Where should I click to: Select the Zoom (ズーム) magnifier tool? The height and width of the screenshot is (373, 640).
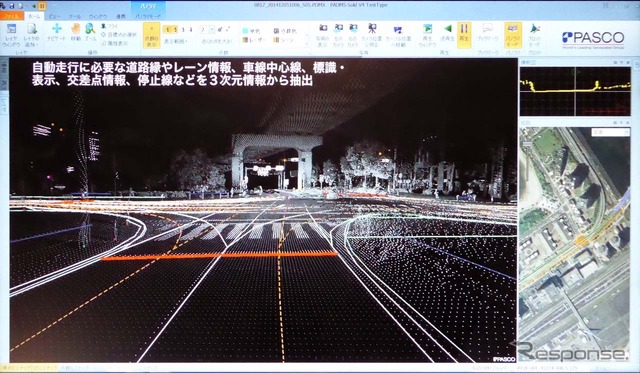coord(90,32)
